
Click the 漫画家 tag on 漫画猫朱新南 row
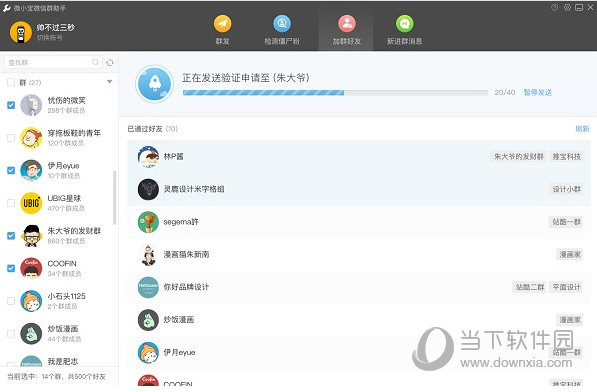pos(570,255)
